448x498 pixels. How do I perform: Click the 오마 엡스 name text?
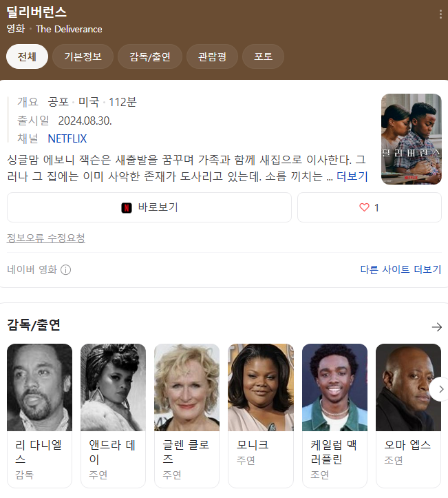(407, 445)
